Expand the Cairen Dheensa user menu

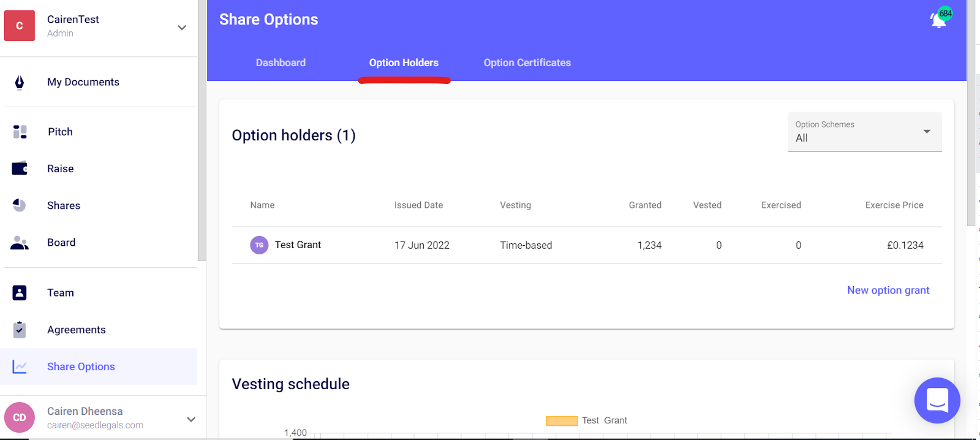[x=191, y=419]
